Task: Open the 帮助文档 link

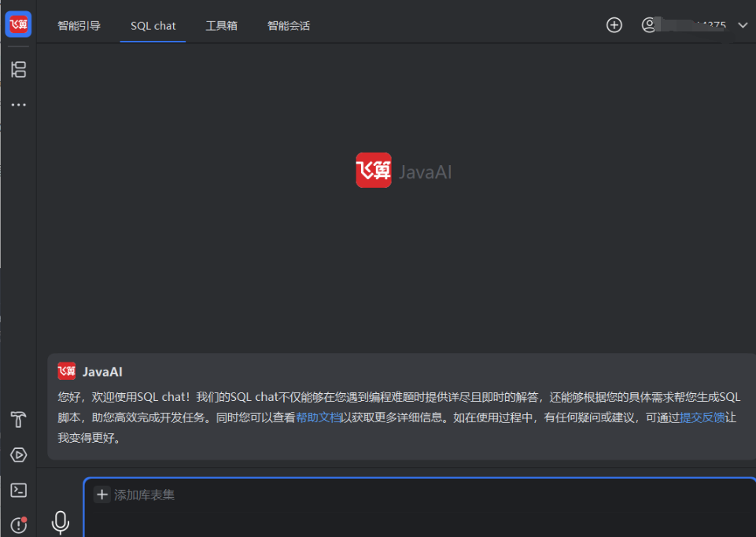Action: tap(319, 418)
